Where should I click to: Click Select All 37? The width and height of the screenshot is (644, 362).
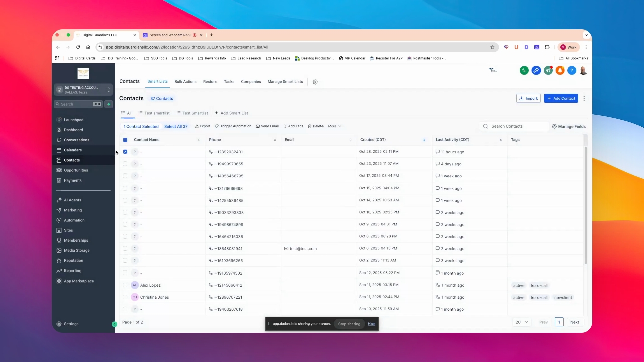(176, 126)
